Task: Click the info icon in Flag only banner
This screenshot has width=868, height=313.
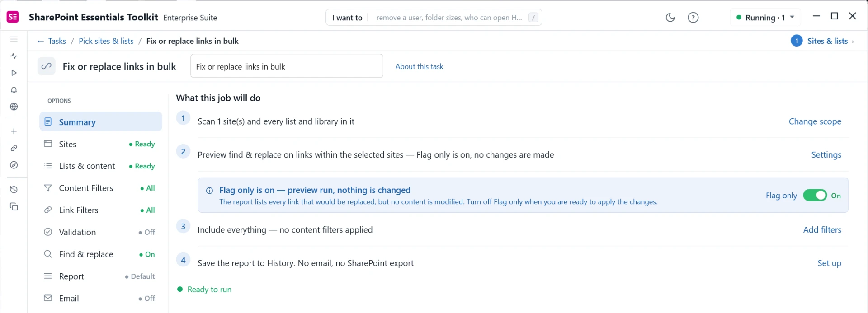Action: [x=210, y=191]
